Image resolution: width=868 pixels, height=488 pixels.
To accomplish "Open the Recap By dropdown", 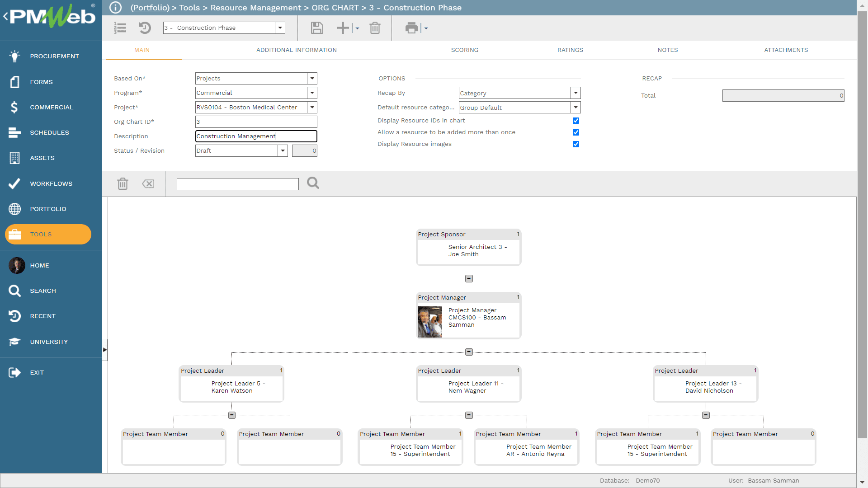I will [x=576, y=93].
